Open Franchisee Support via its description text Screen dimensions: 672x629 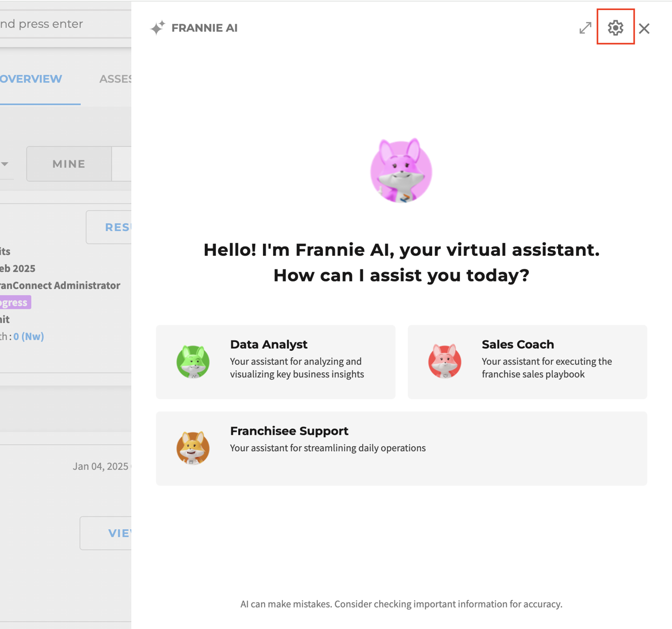[x=328, y=448]
